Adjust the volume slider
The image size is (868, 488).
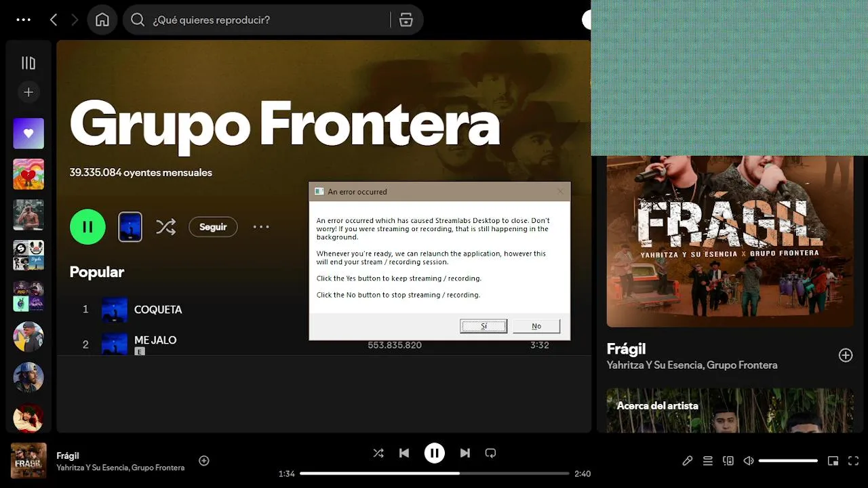pyautogui.click(x=788, y=461)
